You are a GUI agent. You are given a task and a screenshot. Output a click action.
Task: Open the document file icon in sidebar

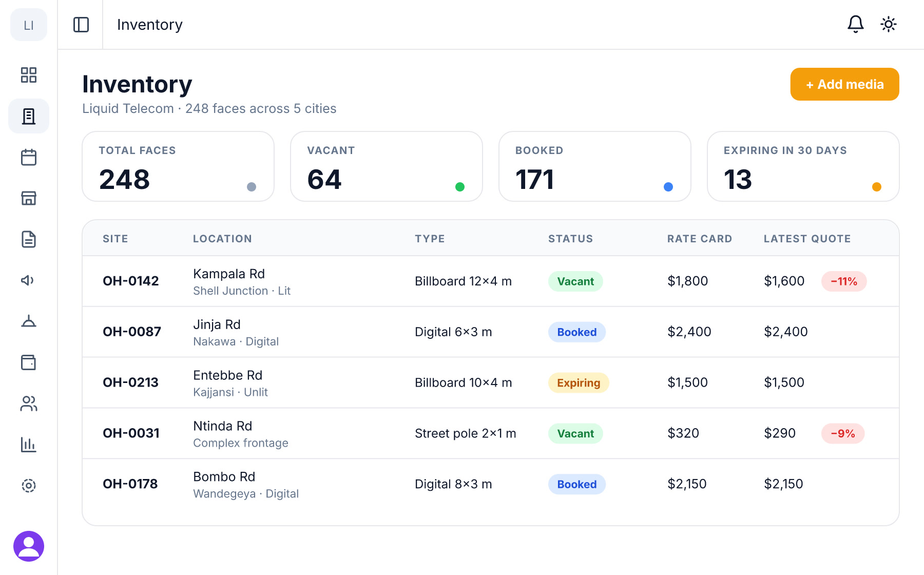tap(29, 239)
